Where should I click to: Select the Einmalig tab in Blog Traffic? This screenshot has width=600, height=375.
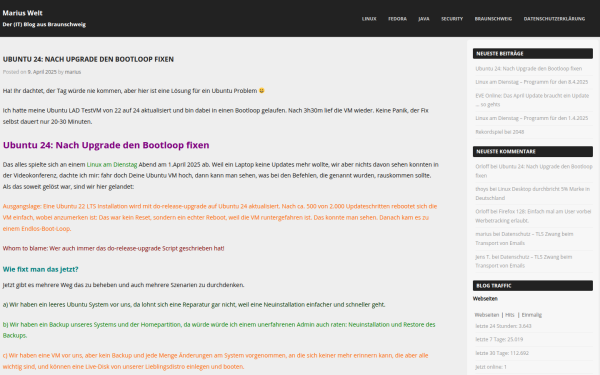[x=532, y=315]
